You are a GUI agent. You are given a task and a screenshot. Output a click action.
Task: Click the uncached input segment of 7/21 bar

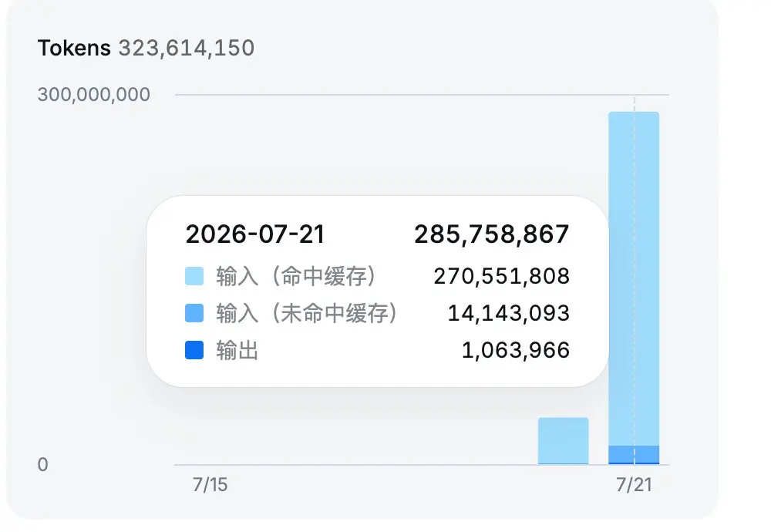634,454
